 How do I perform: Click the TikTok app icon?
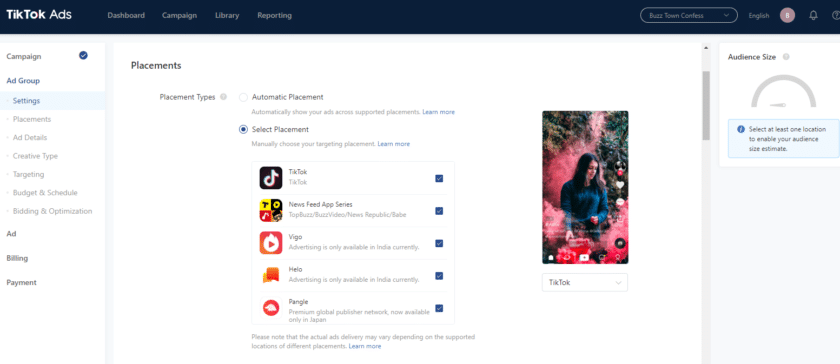271,178
